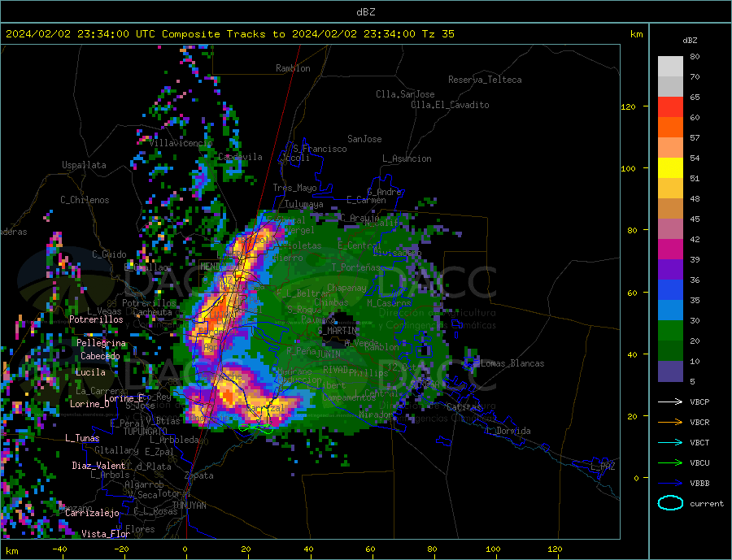Click the 'Catitas' place label
This screenshot has height=560, width=732.
click(463, 407)
